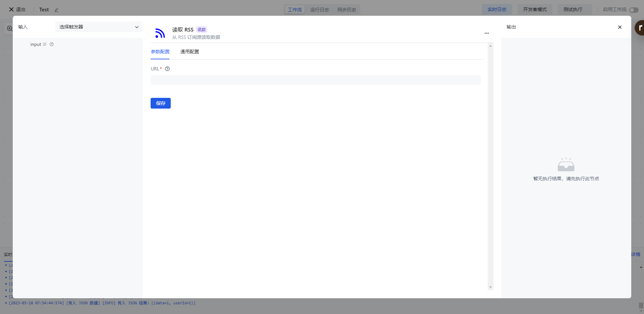Open the three-dot more options menu
This screenshot has height=314, width=644.
point(486,33)
